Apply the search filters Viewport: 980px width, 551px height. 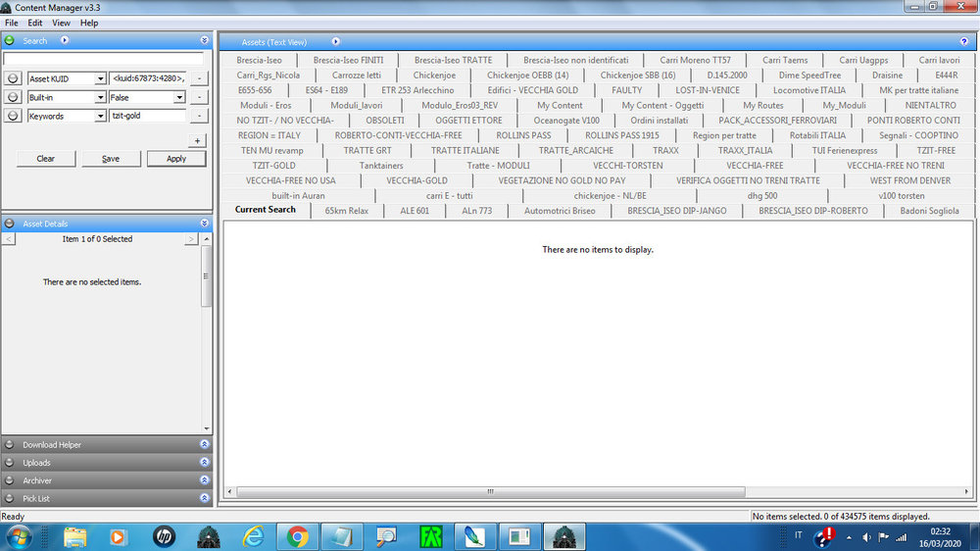click(x=176, y=159)
